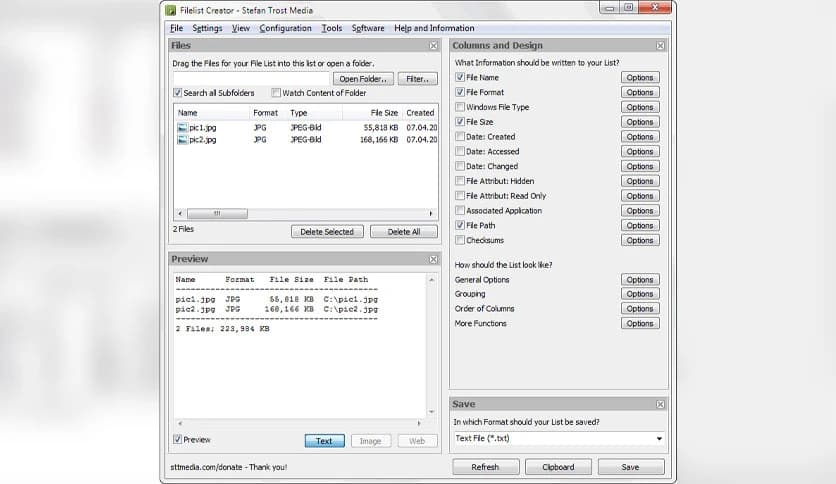Click Delete All button
The image size is (836, 484).
point(404,232)
